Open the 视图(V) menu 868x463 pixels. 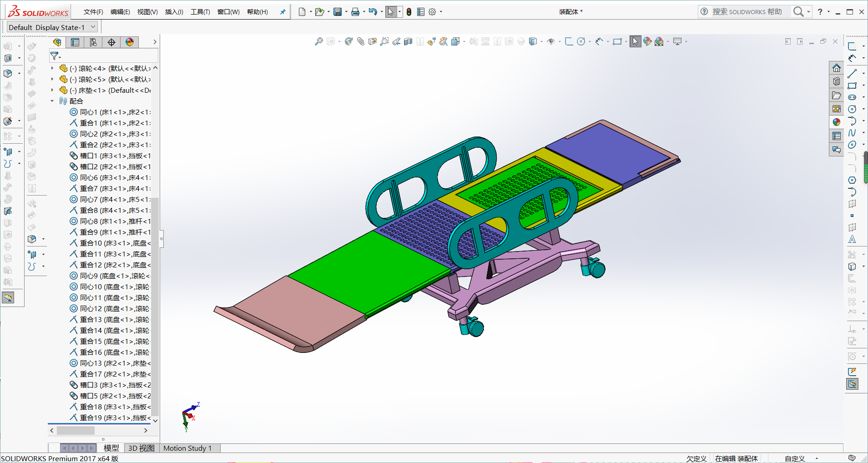(147, 12)
